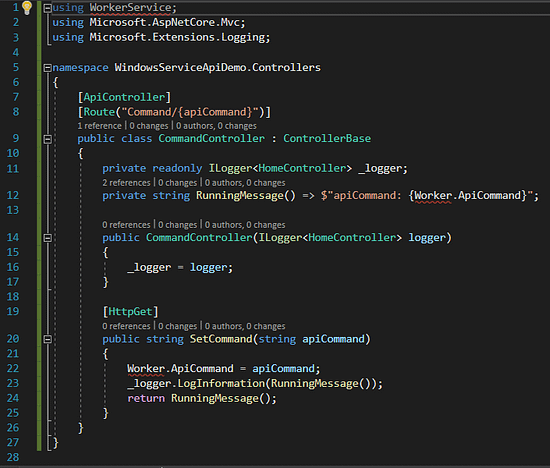Click the error-underlined WorkerService in using
The width and height of the screenshot is (550, 468).
click(x=130, y=8)
